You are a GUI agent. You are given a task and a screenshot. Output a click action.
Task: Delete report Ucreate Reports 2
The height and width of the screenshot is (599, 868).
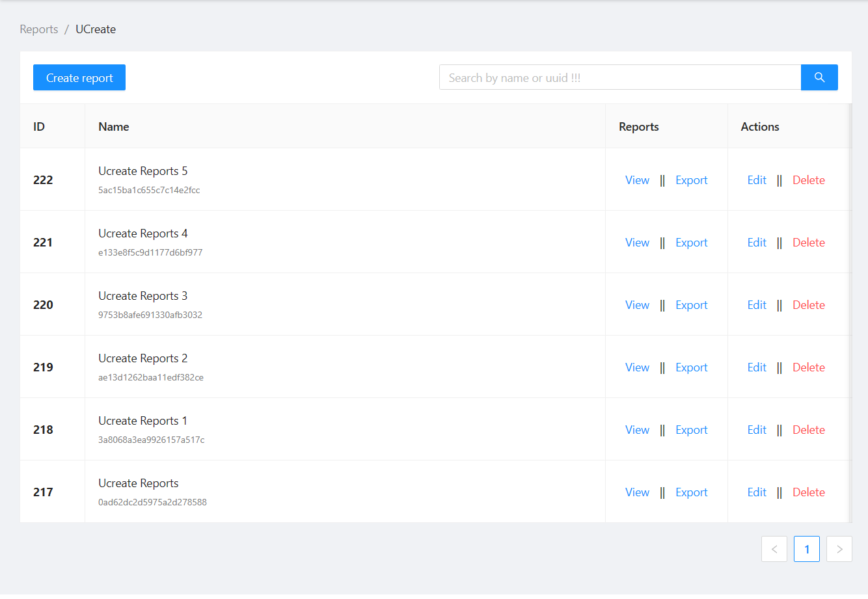pos(809,367)
